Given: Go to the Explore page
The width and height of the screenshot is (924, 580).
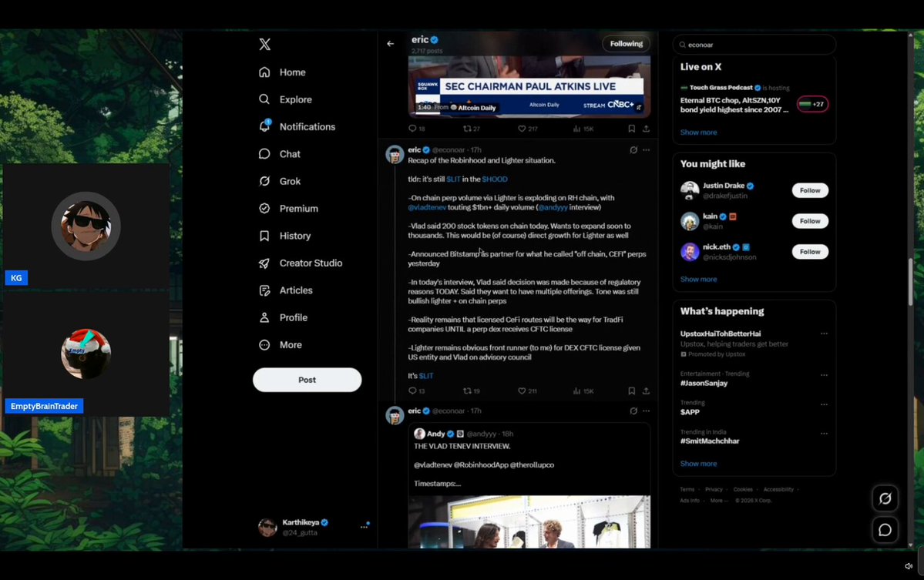Looking at the screenshot, I should pos(285,99).
